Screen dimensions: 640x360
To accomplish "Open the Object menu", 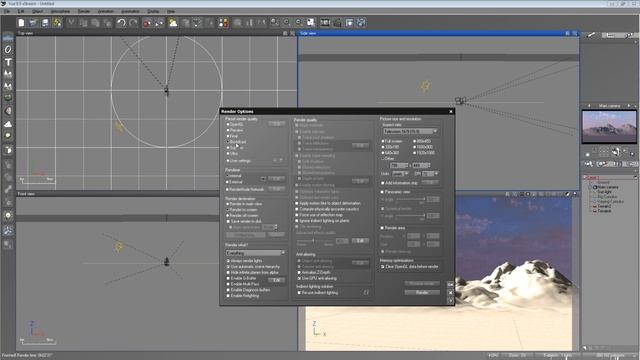I will pos(37,11).
